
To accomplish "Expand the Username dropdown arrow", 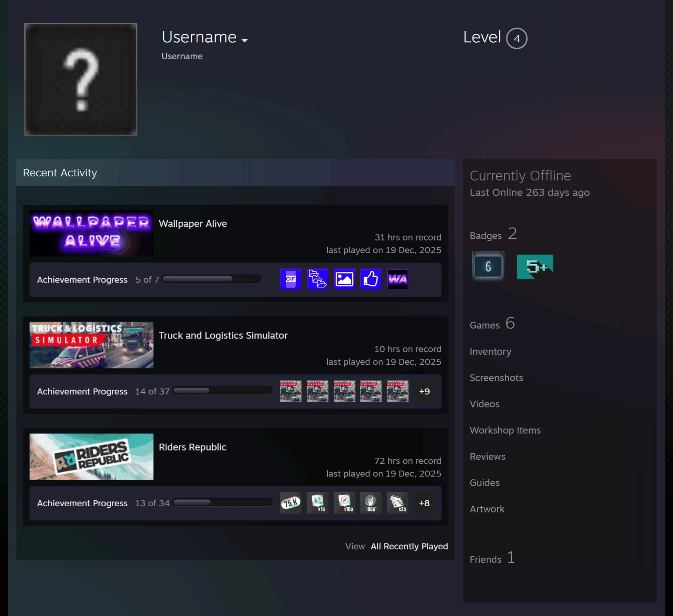I will [x=245, y=40].
